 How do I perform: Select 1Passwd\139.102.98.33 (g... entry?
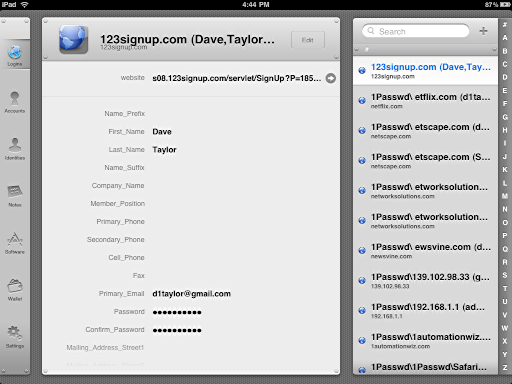tap(425, 281)
